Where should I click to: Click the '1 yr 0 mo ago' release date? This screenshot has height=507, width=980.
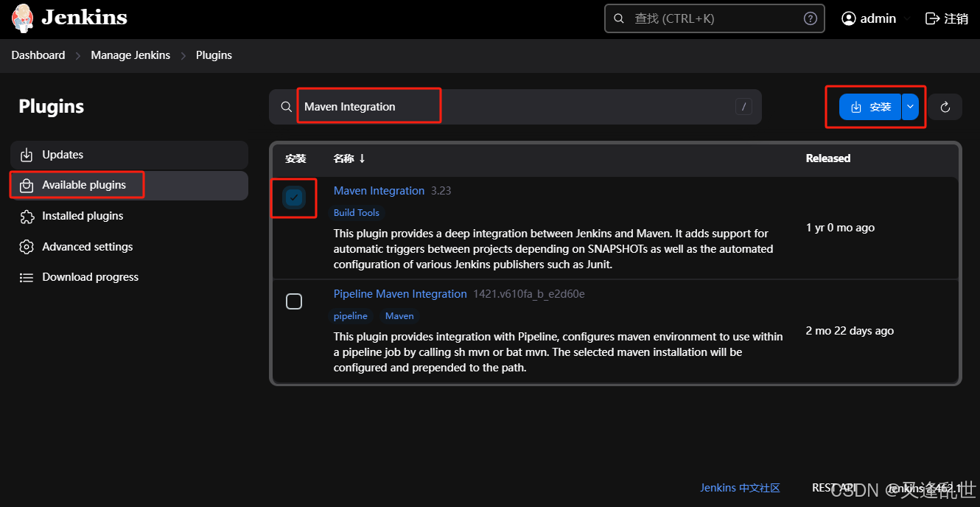(840, 228)
